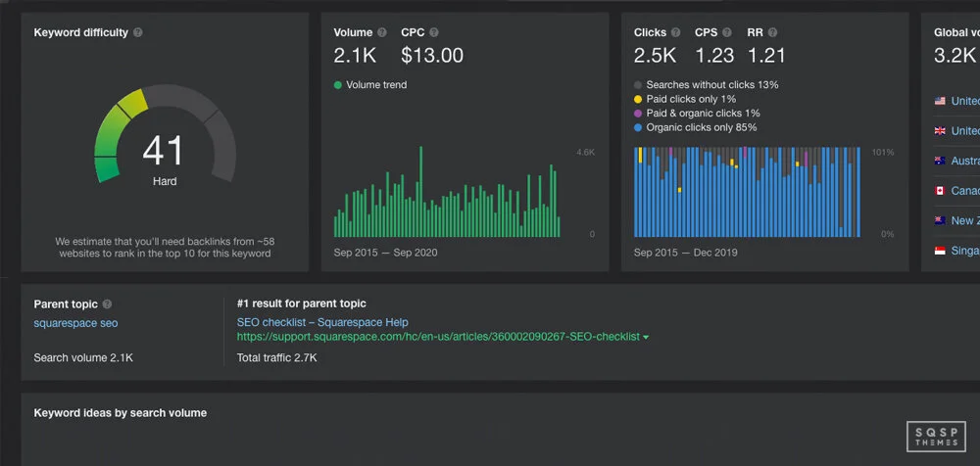Click the Hard difficulty label

[x=165, y=182]
